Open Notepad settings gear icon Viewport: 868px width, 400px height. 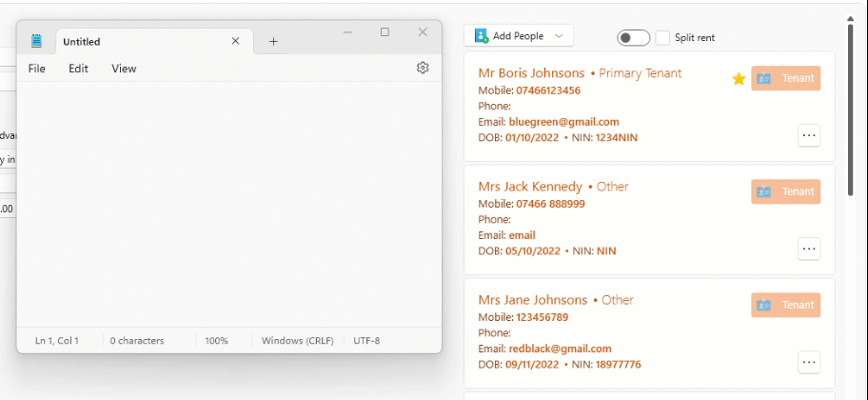pyautogui.click(x=423, y=68)
